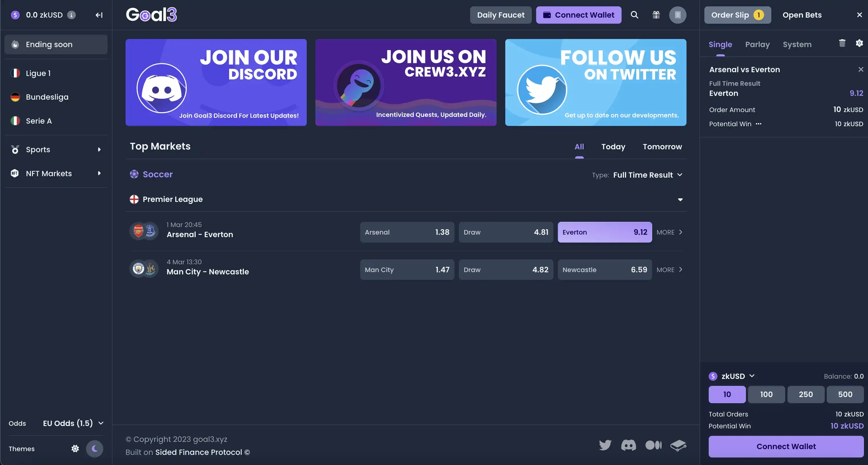Switch to the Single bet tab
This screenshot has width=868, height=465.
(x=720, y=44)
